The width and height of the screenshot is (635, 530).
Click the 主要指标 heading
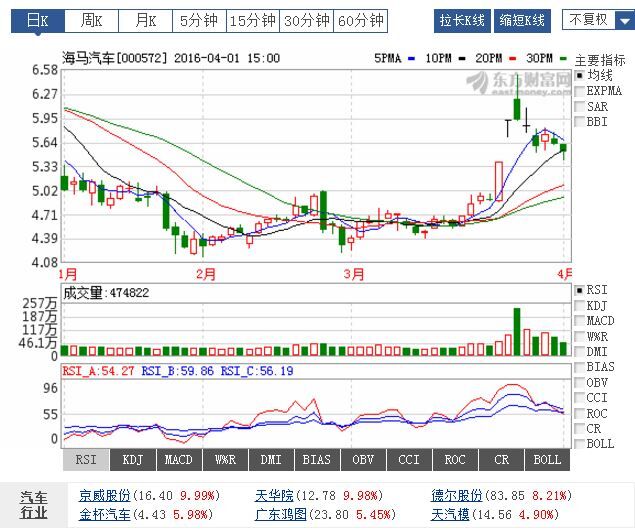tap(600, 60)
